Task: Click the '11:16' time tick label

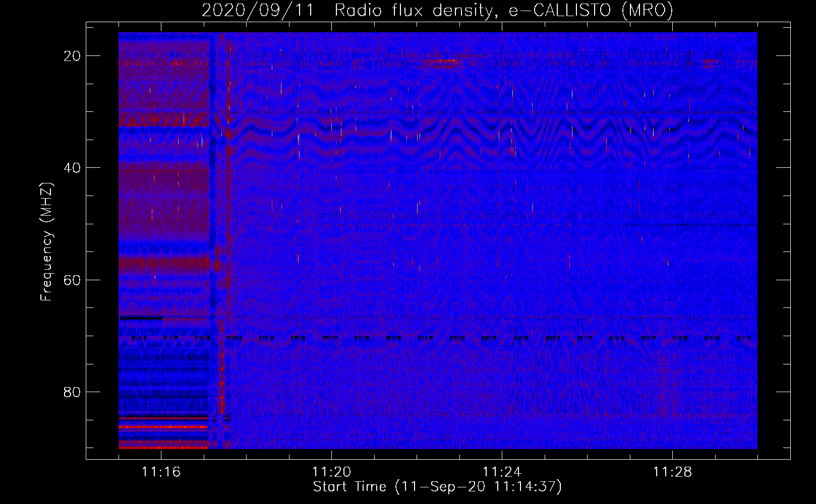Action: point(161,472)
